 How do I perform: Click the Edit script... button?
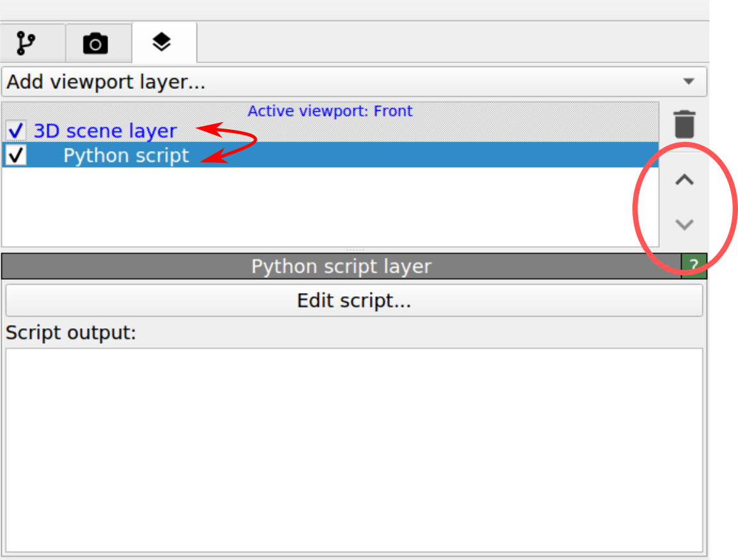[354, 300]
